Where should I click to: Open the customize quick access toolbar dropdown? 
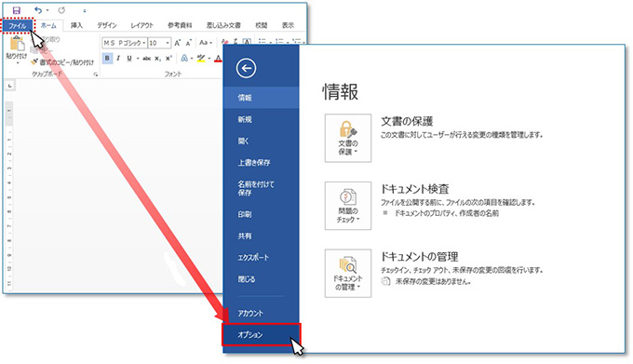(x=85, y=11)
